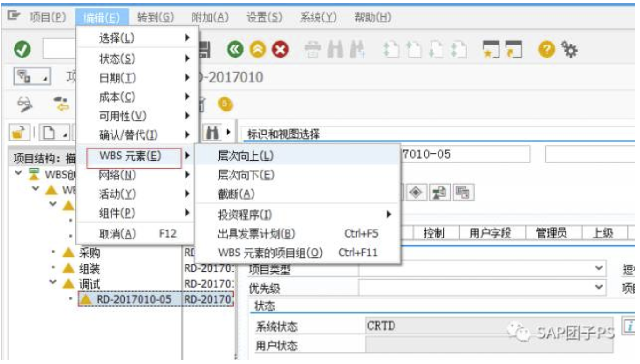This screenshot has width=640, height=364.
Task: Click the transaction command input field
Action: (60, 49)
